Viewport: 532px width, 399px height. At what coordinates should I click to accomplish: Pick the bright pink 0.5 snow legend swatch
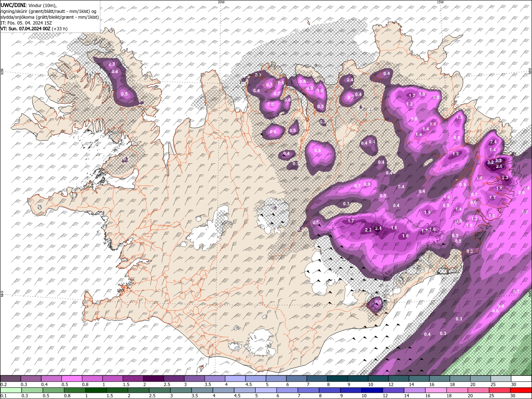[71, 379]
